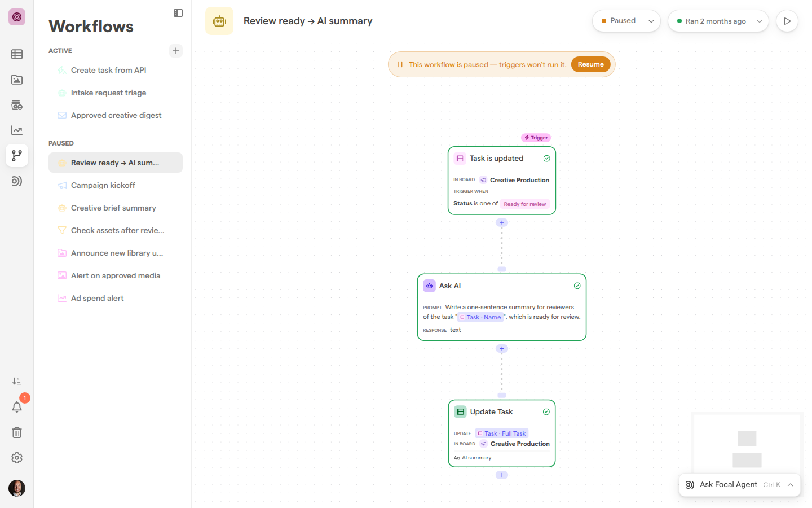This screenshot has width=812, height=508.
Task: Select Intake request triage workflow
Action: pos(116,93)
